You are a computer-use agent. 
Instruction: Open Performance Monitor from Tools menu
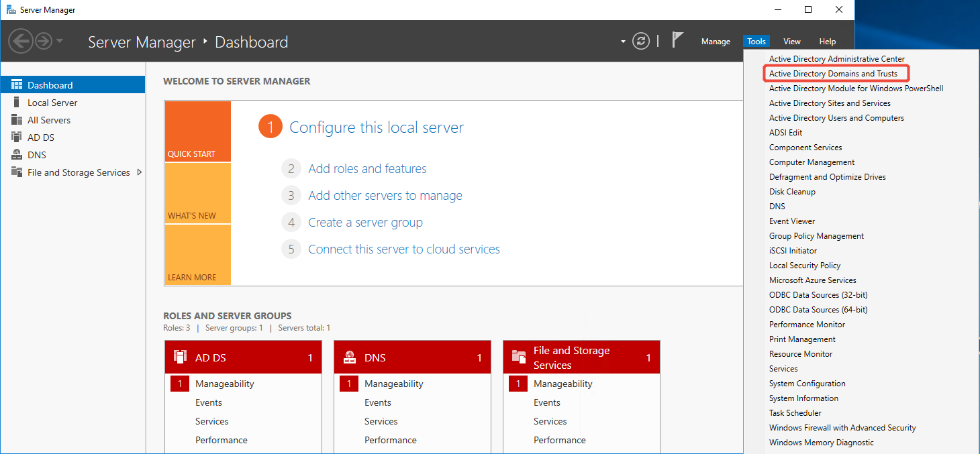pos(807,325)
